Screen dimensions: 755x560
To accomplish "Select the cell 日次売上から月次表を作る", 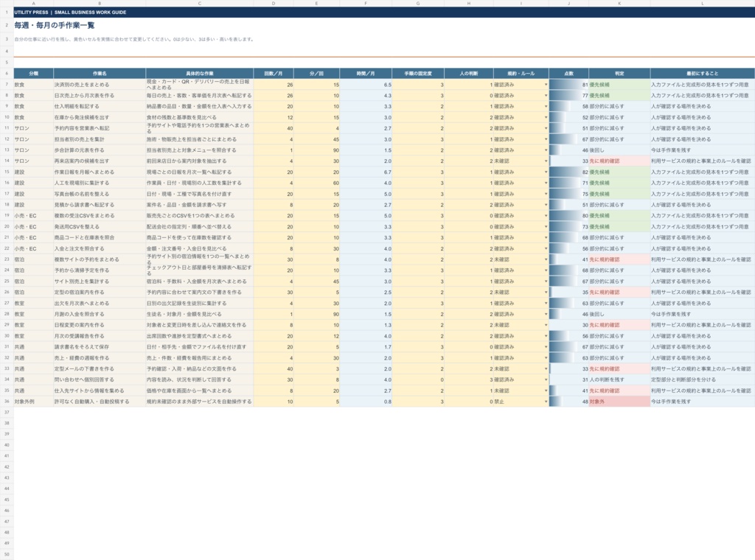I will [x=100, y=96].
